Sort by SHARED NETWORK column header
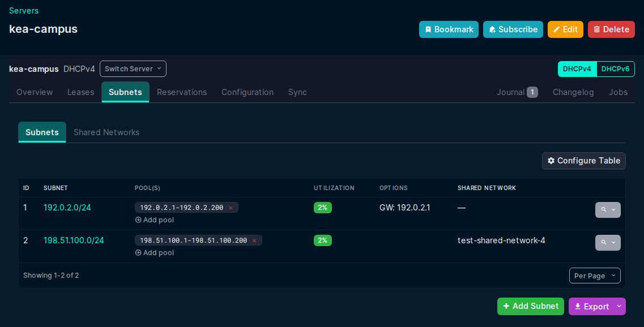The image size is (644, 327). 487,188
